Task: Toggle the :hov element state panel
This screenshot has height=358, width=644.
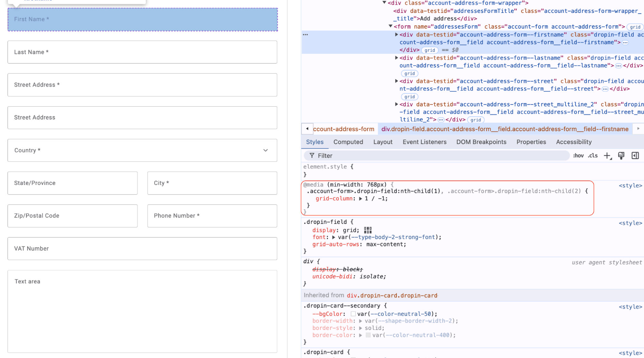Action: point(578,156)
